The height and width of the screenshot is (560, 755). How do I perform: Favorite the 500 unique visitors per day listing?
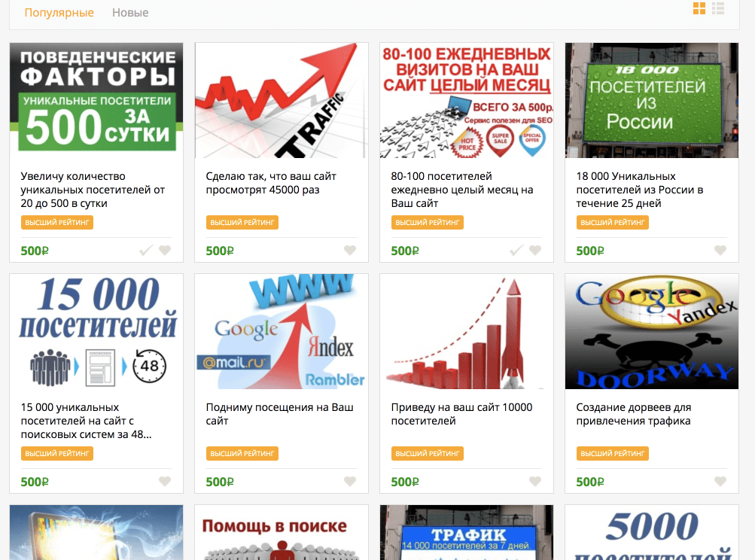click(165, 250)
